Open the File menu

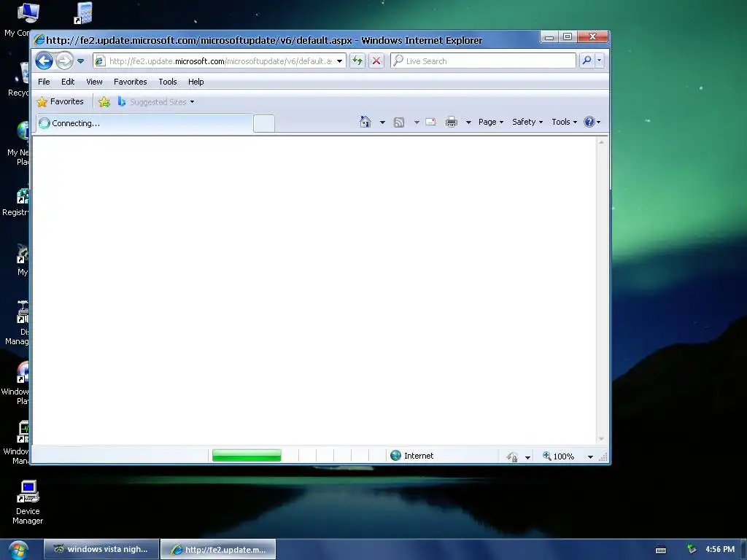[44, 82]
